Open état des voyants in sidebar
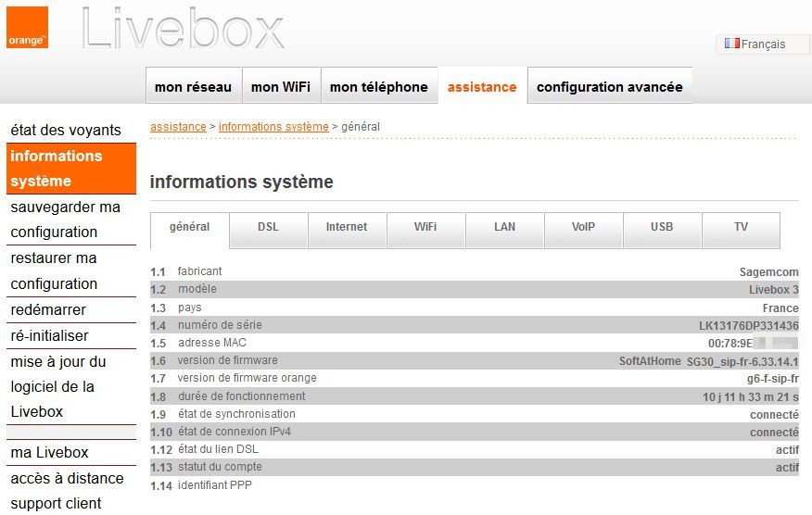The width and height of the screenshot is (812, 515). click(x=66, y=131)
